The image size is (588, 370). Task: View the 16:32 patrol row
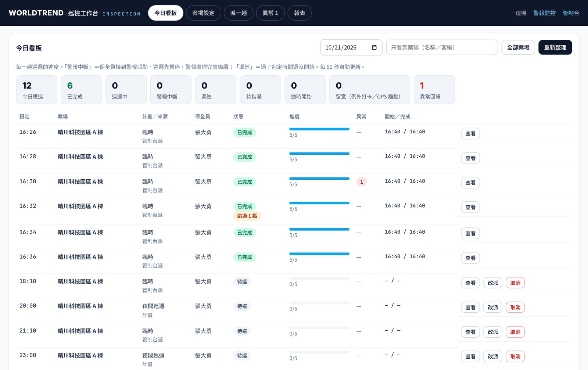tap(470, 207)
